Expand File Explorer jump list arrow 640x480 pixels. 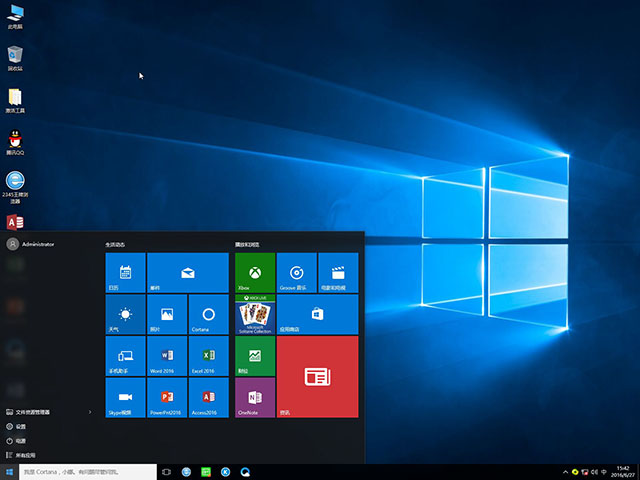90,412
